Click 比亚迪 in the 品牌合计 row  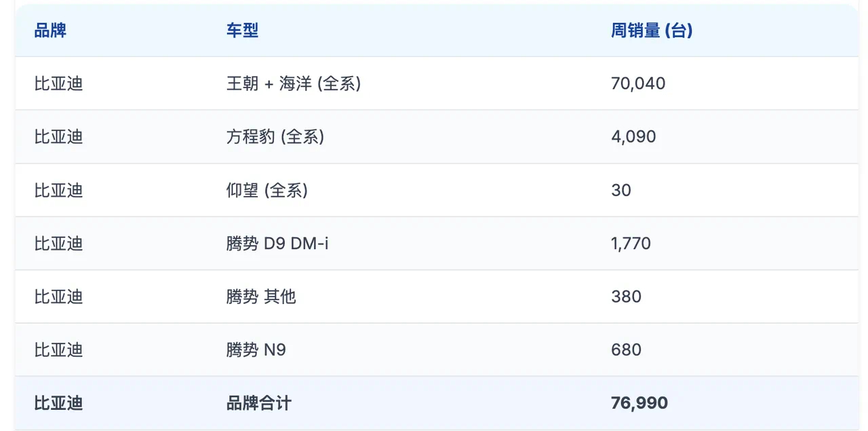pyautogui.click(x=58, y=403)
